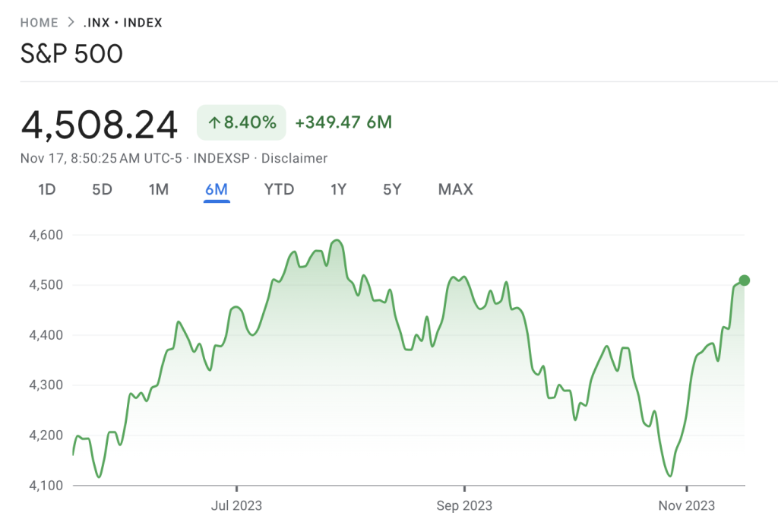Click the 4,508.24 index price

(100, 124)
